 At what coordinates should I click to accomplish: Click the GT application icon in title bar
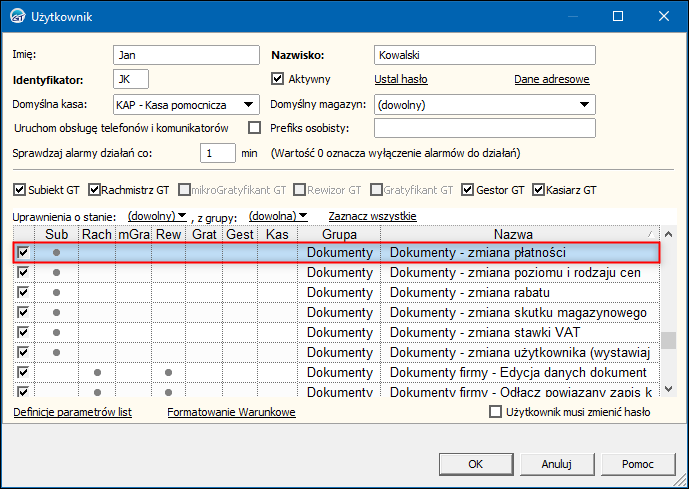click(x=17, y=16)
